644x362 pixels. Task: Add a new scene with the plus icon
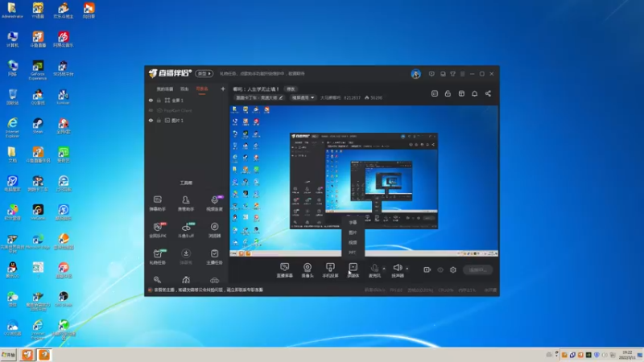(223, 88)
